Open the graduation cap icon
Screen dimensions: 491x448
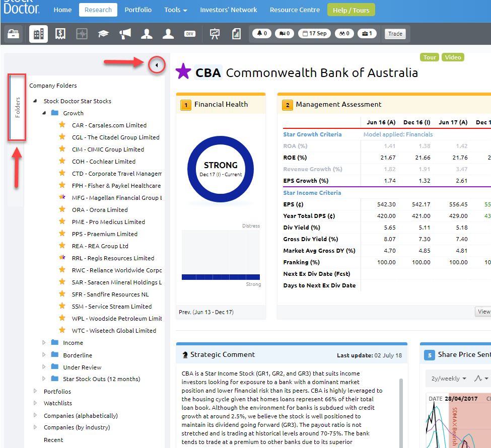pyautogui.click(x=103, y=34)
